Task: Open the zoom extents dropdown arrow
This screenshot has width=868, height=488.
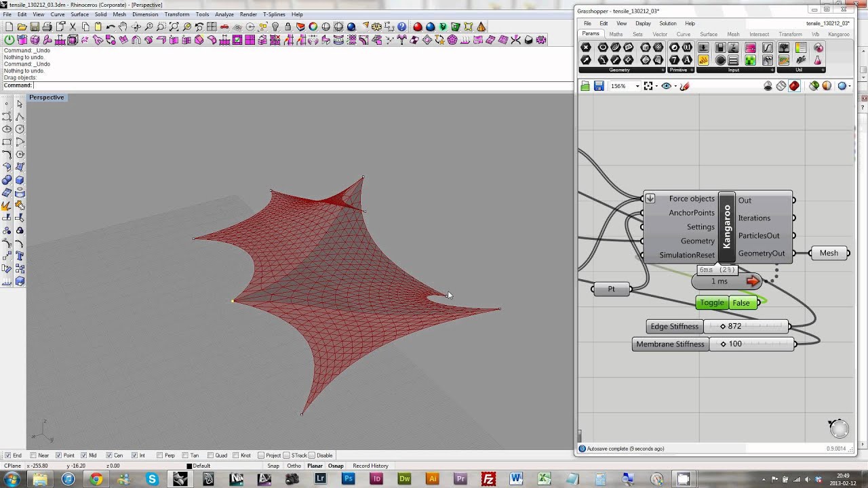Action: 656,86
